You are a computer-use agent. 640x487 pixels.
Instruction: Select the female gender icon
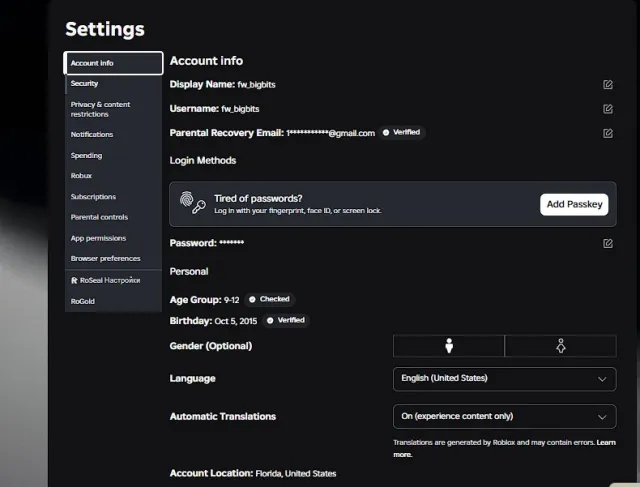coord(561,346)
